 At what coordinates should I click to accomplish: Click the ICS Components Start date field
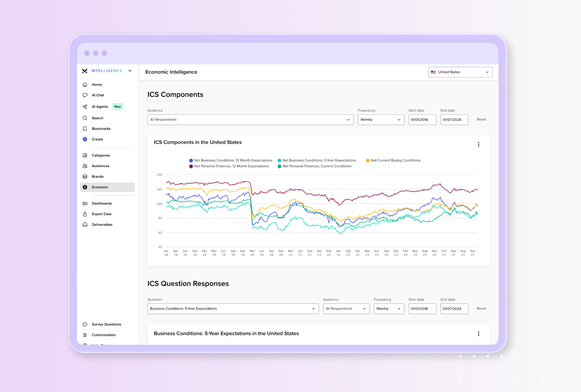(422, 120)
